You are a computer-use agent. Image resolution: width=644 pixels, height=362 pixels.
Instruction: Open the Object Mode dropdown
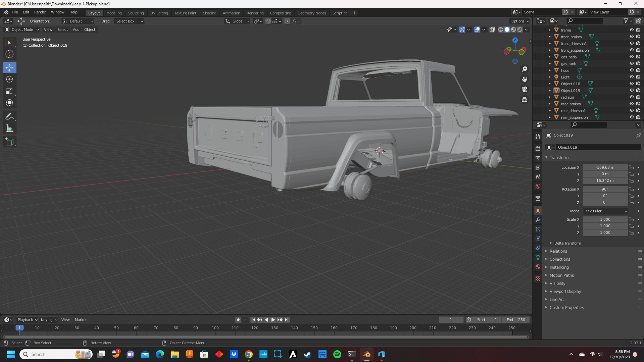[x=22, y=30]
